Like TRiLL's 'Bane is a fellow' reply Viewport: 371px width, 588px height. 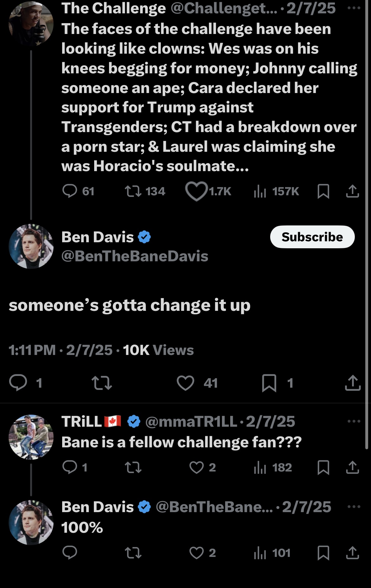tap(196, 467)
